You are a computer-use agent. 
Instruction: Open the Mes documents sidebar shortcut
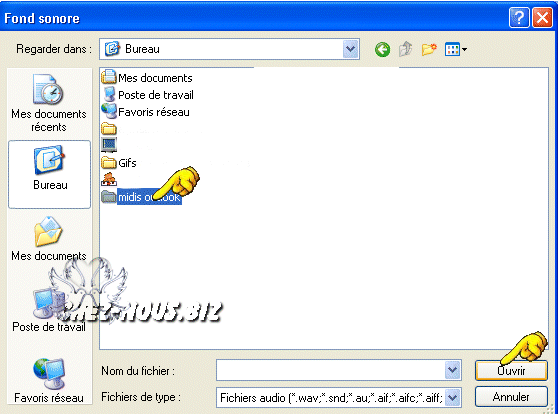pyautogui.click(x=49, y=239)
